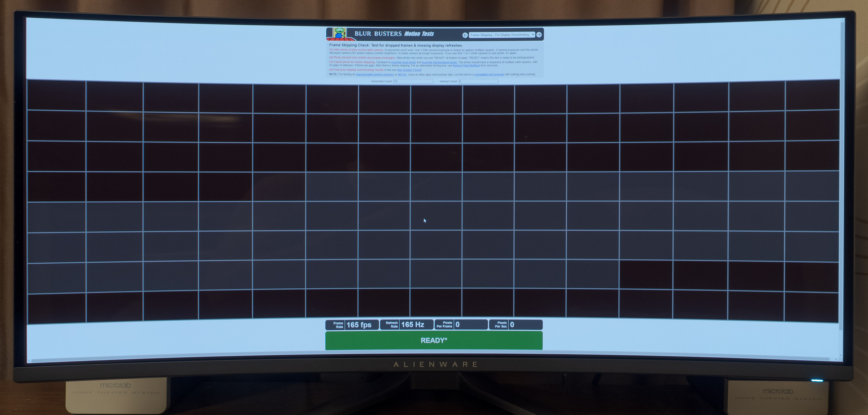Click the green READY* bar
This screenshot has width=868, height=415.
(x=434, y=340)
